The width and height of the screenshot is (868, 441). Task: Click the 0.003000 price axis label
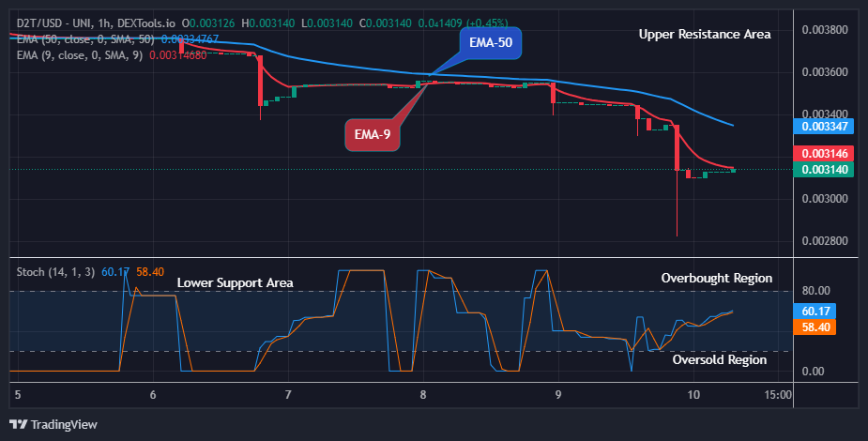tap(825, 199)
